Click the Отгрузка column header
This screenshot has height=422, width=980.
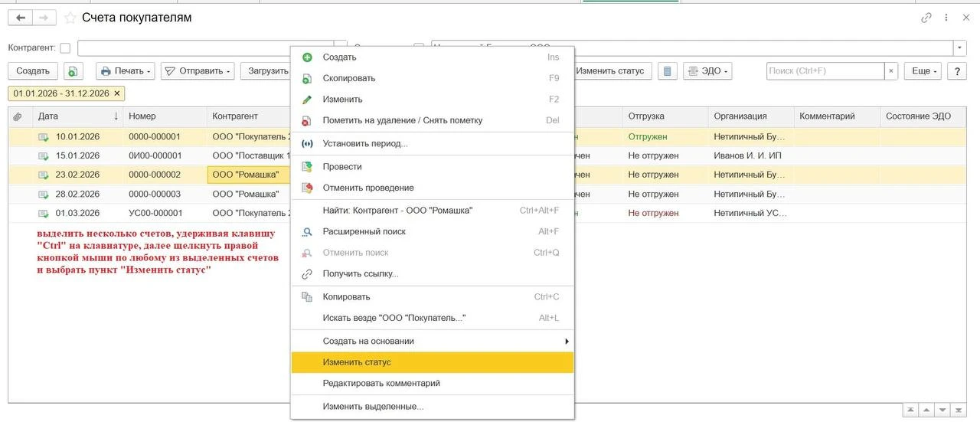point(665,116)
